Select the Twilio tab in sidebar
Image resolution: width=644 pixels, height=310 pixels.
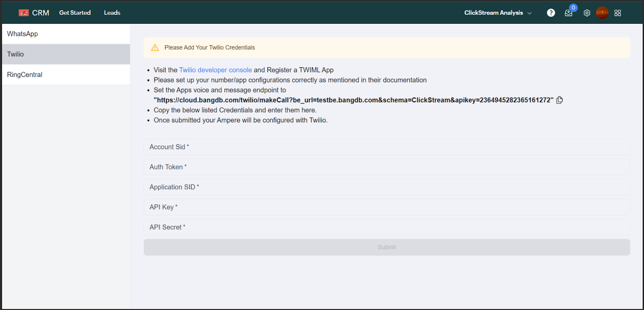pyautogui.click(x=66, y=54)
